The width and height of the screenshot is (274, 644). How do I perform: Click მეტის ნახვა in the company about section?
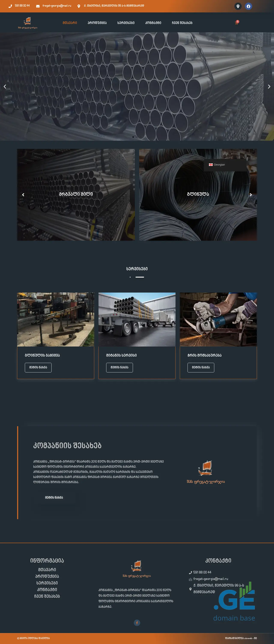tap(54, 497)
